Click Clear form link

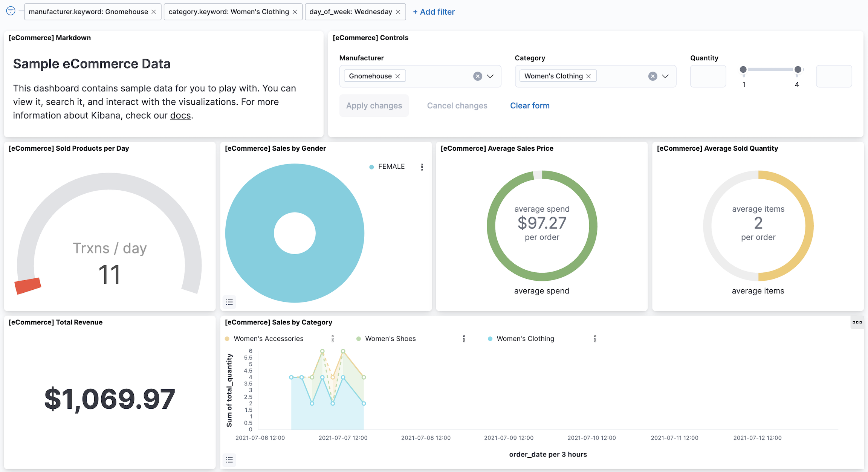click(x=530, y=106)
